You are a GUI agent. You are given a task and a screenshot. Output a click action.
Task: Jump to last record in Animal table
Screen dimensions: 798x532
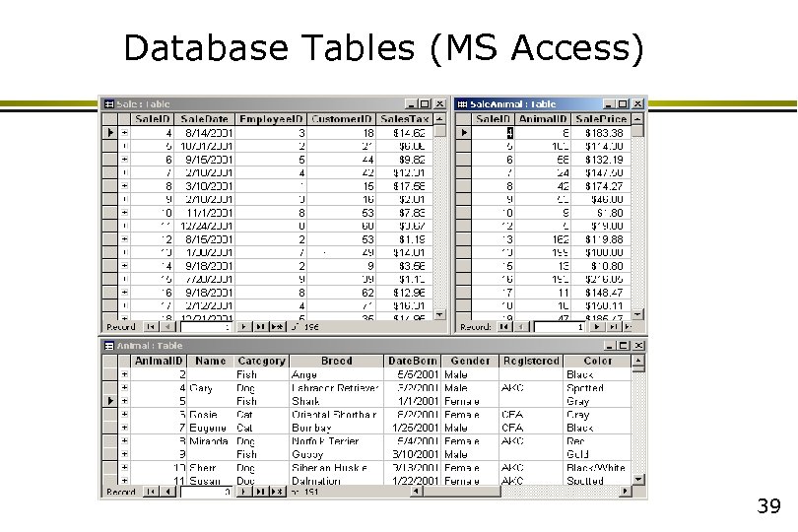tap(260, 492)
